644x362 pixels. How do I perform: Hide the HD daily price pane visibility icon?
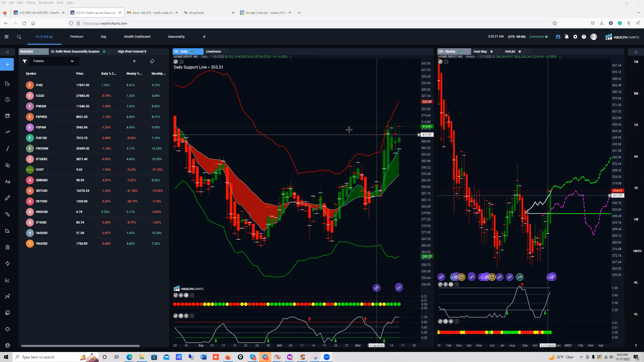pyautogui.click(x=176, y=62)
